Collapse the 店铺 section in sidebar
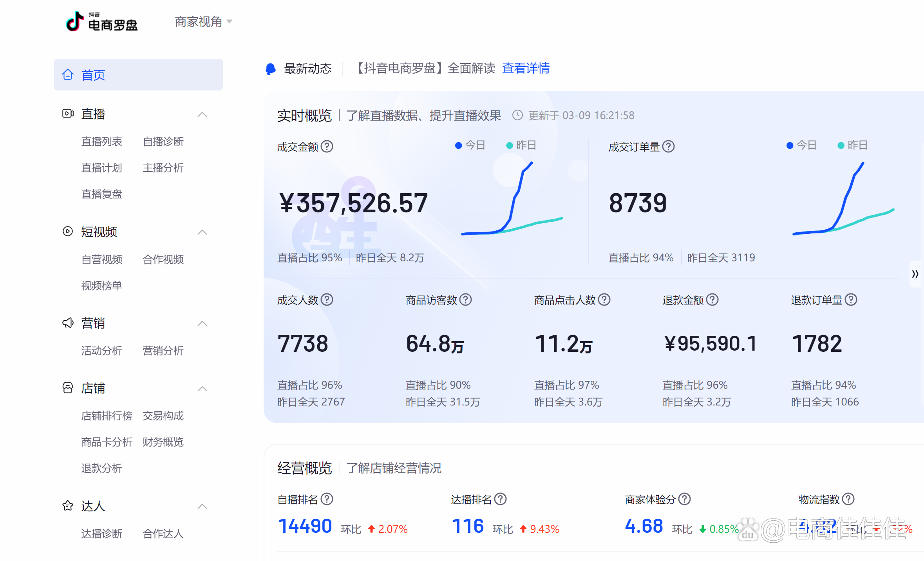 (202, 388)
